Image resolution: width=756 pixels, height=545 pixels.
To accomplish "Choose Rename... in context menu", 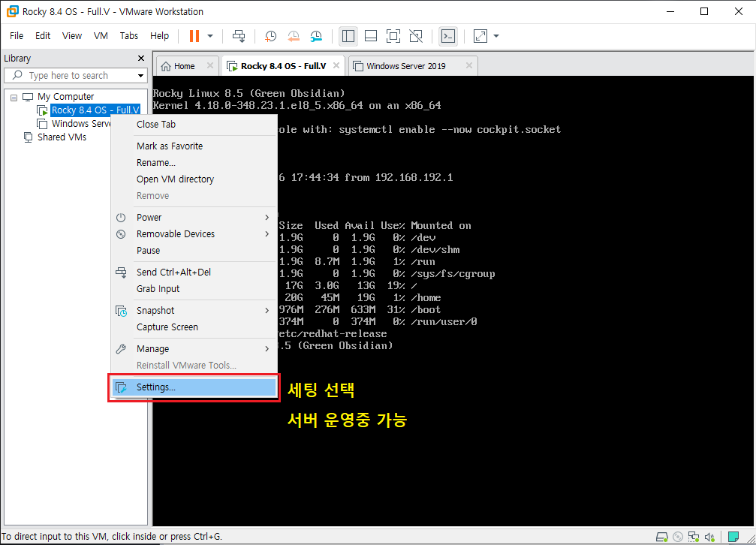I will coord(194,163).
